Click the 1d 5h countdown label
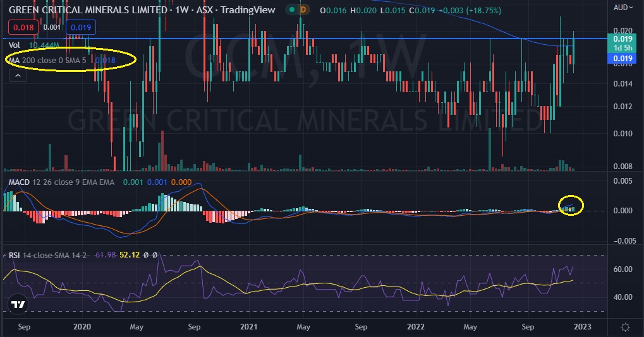The image size is (644, 337). 623,48
